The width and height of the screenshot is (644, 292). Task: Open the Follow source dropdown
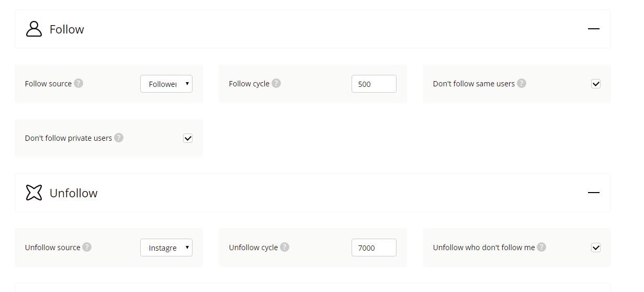coord(166,84)
